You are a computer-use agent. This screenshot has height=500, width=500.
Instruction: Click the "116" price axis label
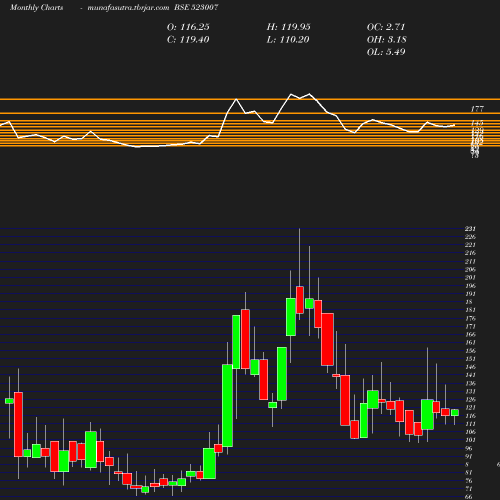(470, 416)
